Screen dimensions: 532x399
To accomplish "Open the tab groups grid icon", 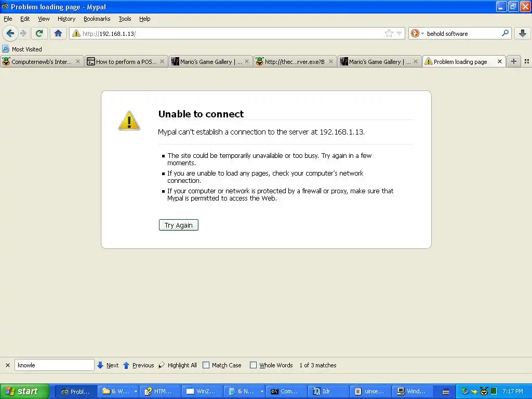I will coord(527,61).
